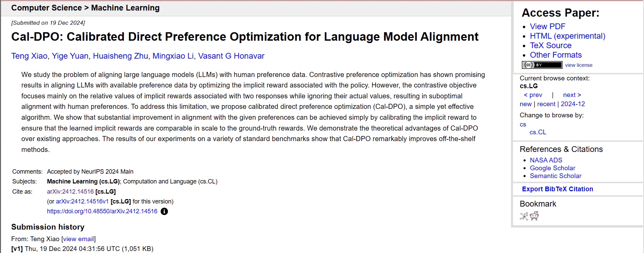Download TeX Source
The image size is (644, 253).
point(550,45)
